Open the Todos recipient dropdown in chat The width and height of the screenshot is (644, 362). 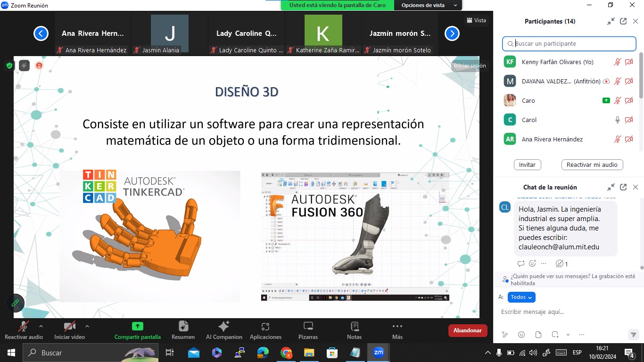point(521,297)
